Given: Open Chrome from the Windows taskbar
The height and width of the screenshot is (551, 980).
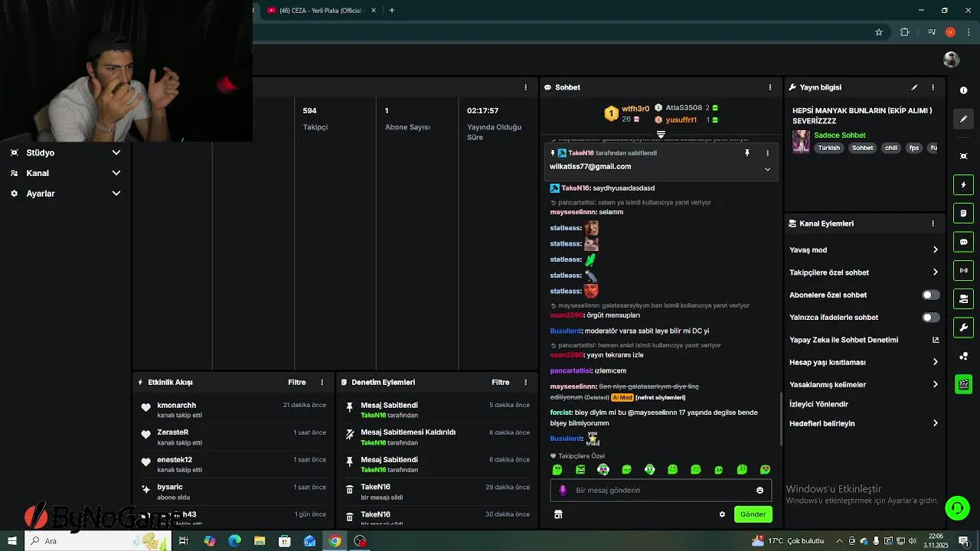Looking at the screenshot, I should tap(335, 541).
